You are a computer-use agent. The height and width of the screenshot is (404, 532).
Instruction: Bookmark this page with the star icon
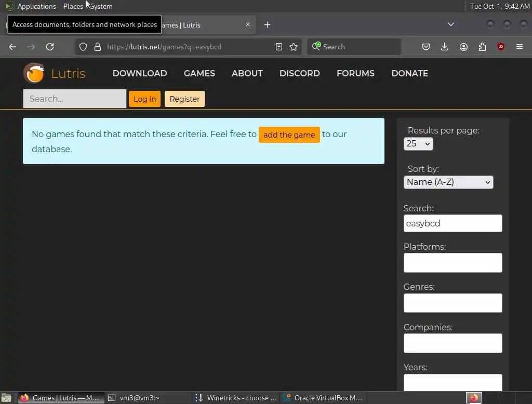point(294,47)
